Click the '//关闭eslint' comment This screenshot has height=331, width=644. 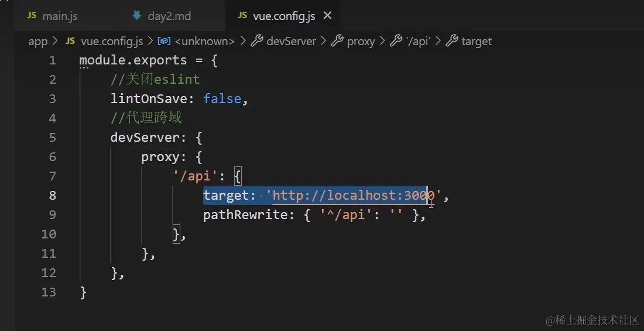pyautogui.click(x=155, y=79)
